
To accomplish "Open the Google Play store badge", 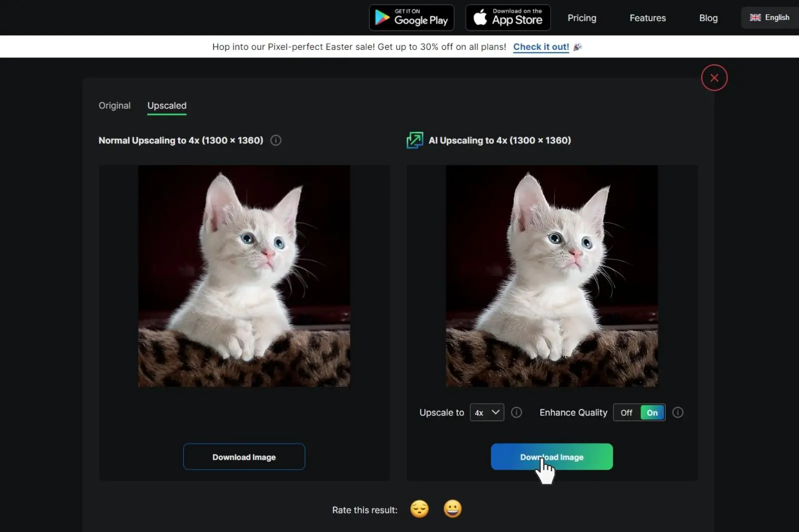I will 411,18.
